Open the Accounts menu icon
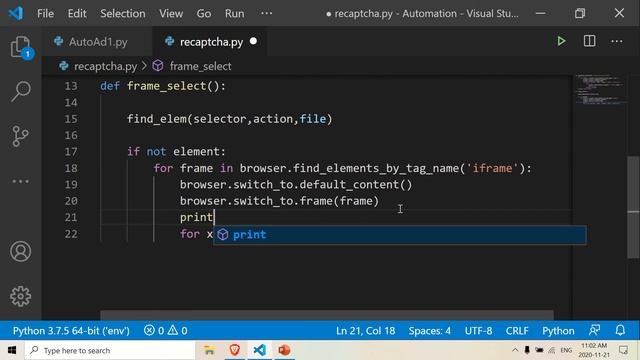This screenshot has width=640, height=360. 20,251
